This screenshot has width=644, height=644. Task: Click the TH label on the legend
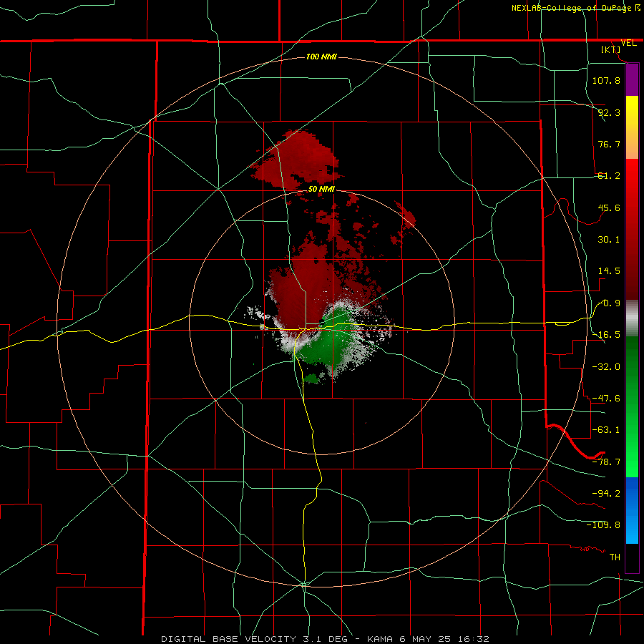[x=615, y=557]
